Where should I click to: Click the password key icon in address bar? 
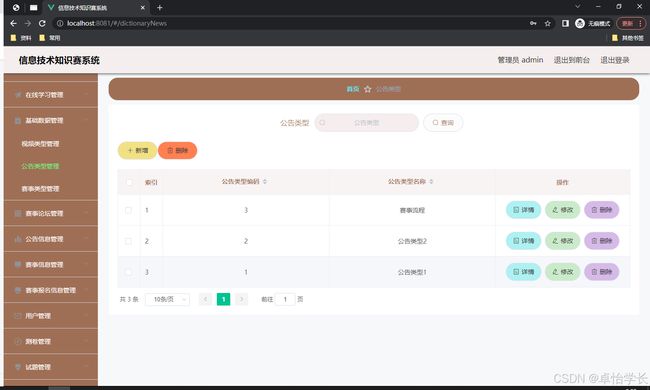533,24
